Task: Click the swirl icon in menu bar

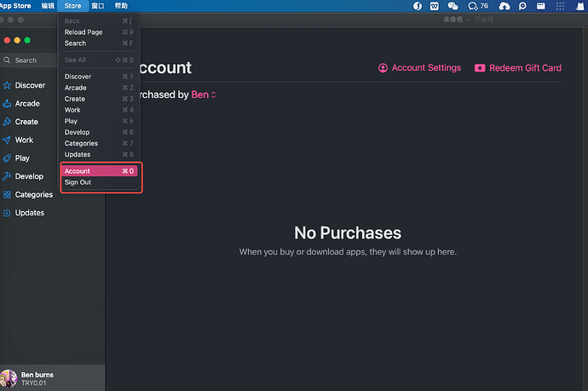Action: [x=417, y=6]
